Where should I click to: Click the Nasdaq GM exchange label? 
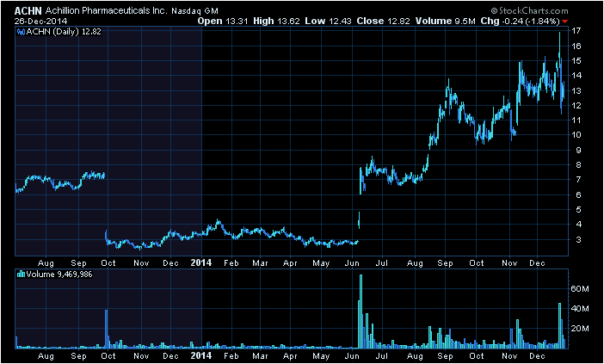(194, 11)
